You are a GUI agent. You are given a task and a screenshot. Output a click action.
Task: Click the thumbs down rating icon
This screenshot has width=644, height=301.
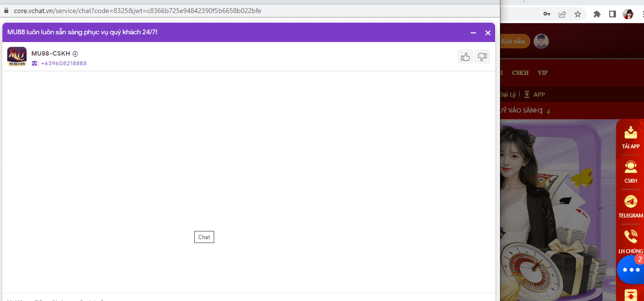tap(482, 57)
